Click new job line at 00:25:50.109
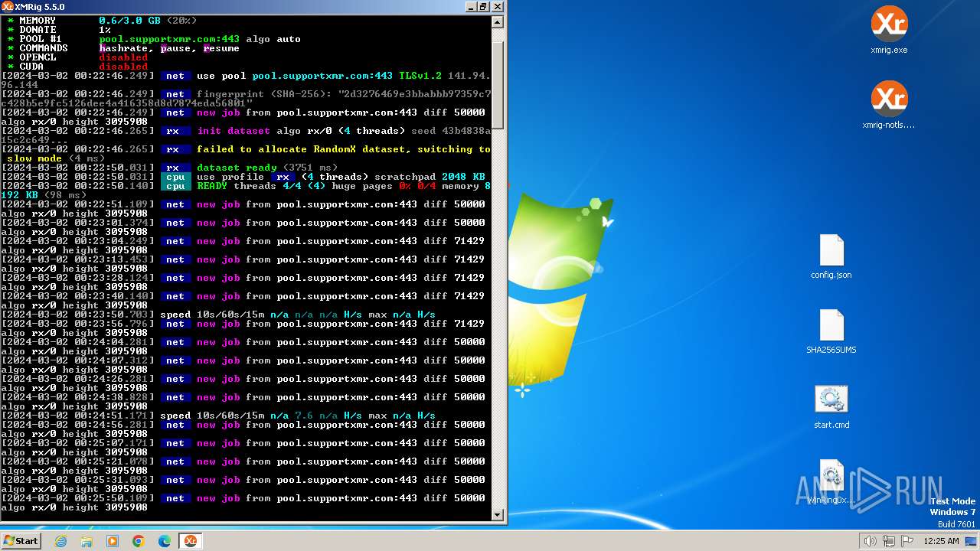980x551 pixels. click(243, 503)
